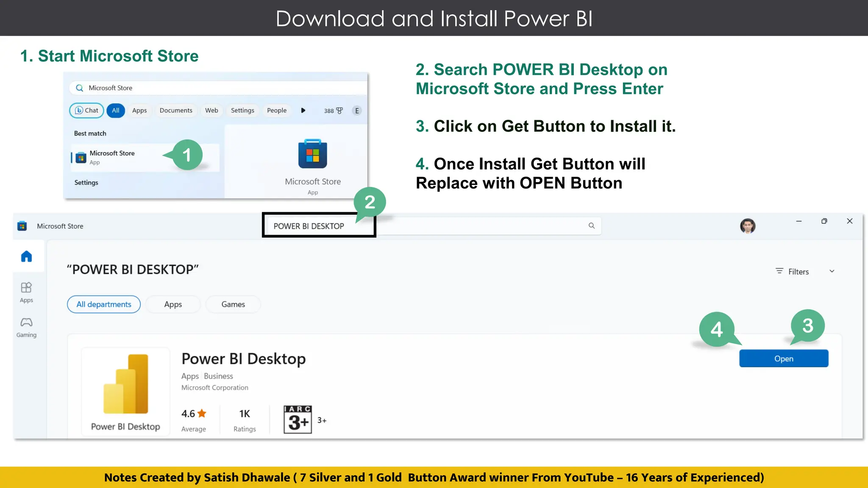
Task: Click the Settings heading in search results
Action: click(86, 183)
